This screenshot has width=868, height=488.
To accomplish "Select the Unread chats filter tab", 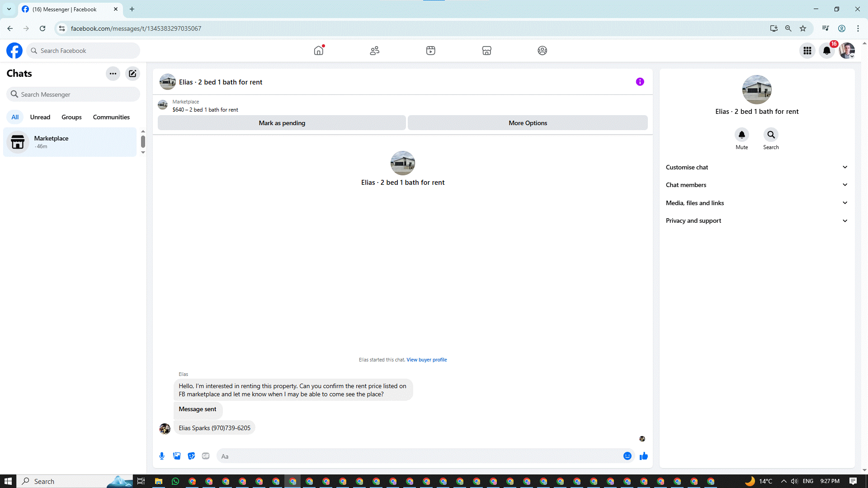I will pyautogui.click(x=40, y=117).
